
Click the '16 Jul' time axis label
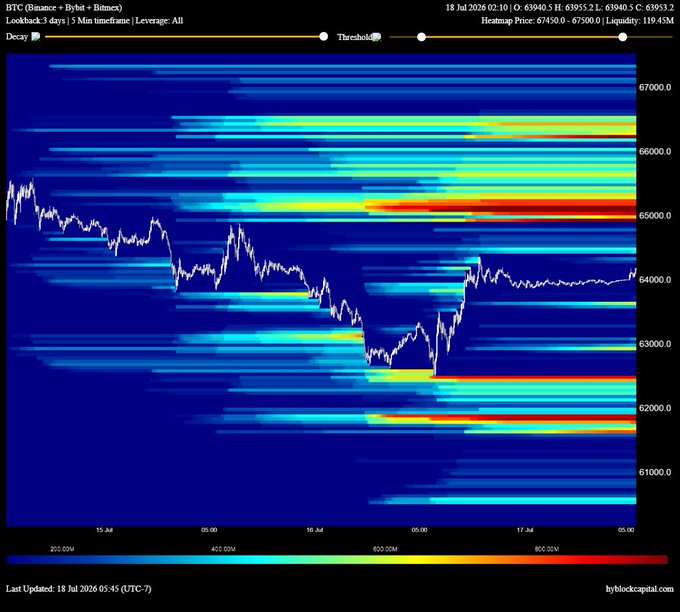[315, 530]
